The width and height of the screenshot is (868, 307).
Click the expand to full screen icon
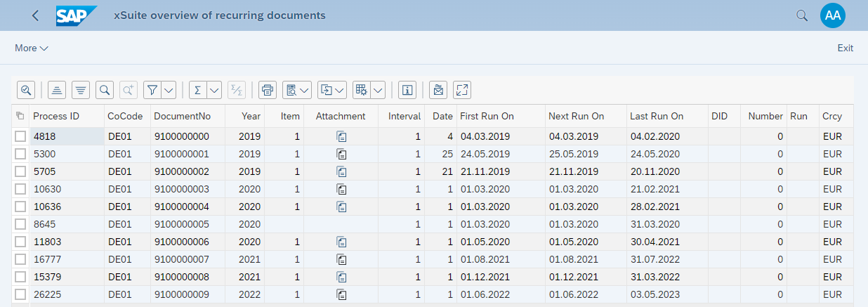click(x=461, y=90)
